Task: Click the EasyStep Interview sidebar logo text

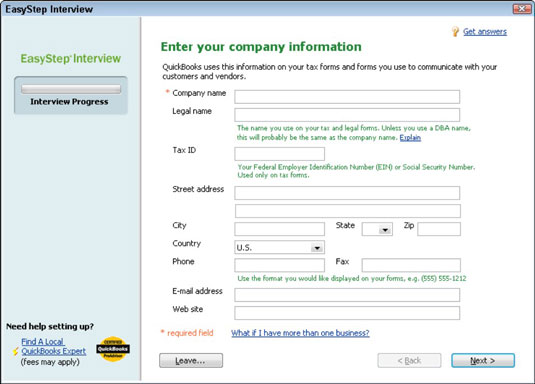Action: point(71,58)
